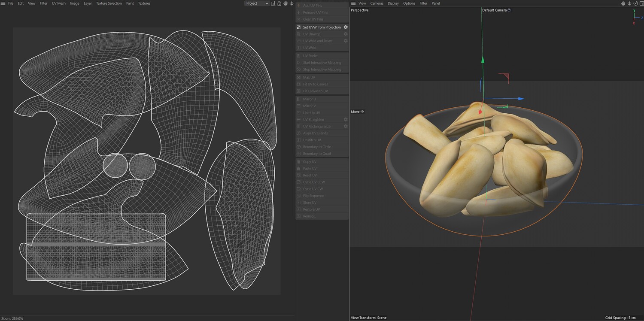The width and height of the screenshot is (644, 321).
Task: Open the Image menu
Action: (75, 3)
